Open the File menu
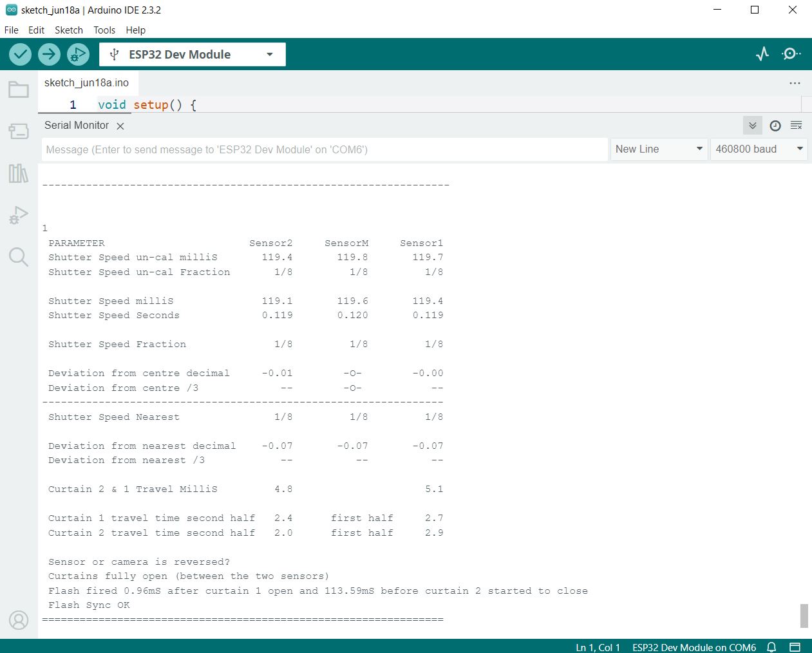The width and height of the screenshot is (812, 653). tap(12, 30)
